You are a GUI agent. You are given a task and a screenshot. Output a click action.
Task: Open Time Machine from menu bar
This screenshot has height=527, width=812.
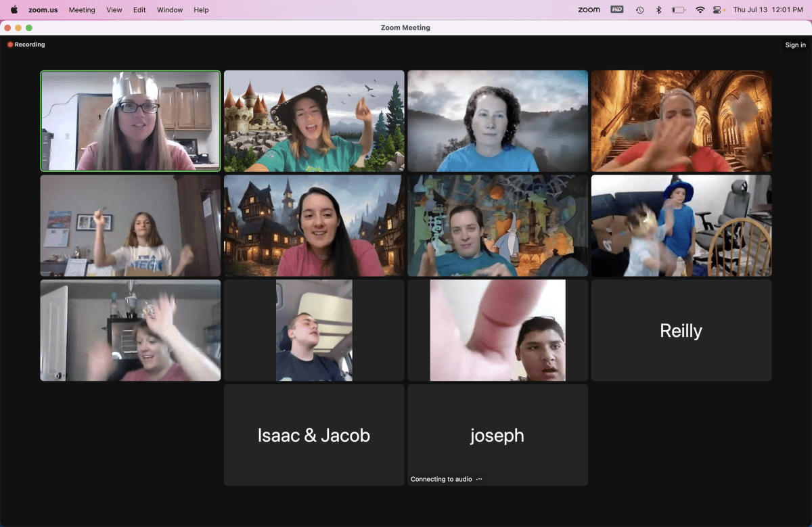point(639,10)
